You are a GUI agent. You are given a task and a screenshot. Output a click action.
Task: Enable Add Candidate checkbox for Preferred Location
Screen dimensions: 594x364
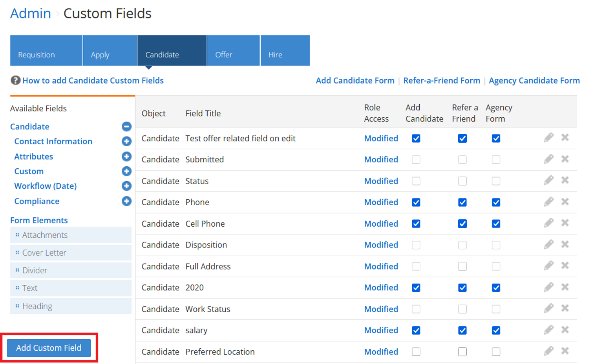coord(416,352)
